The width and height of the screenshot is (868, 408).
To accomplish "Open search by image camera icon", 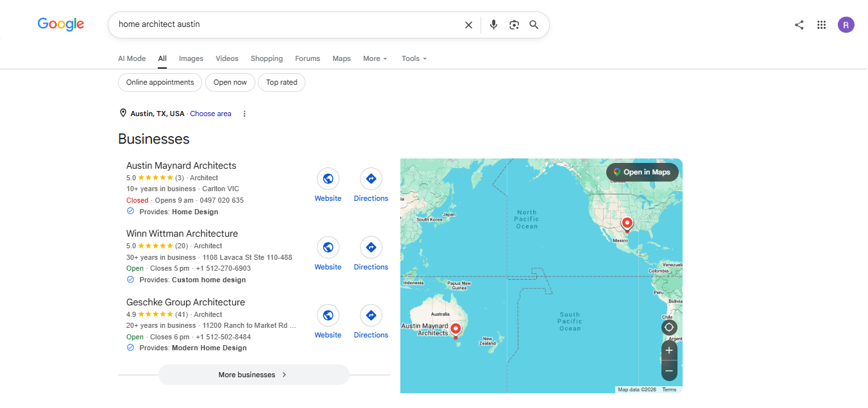I will click(x=514, y=25).
